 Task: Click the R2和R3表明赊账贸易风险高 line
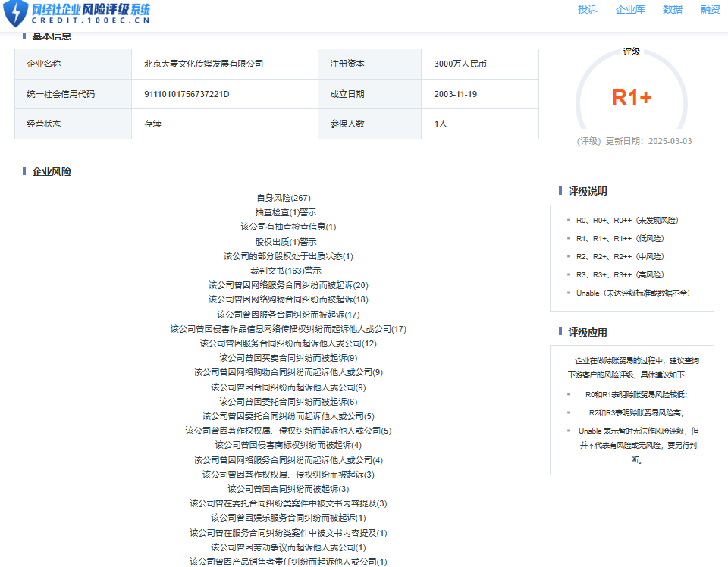(636, 413)
